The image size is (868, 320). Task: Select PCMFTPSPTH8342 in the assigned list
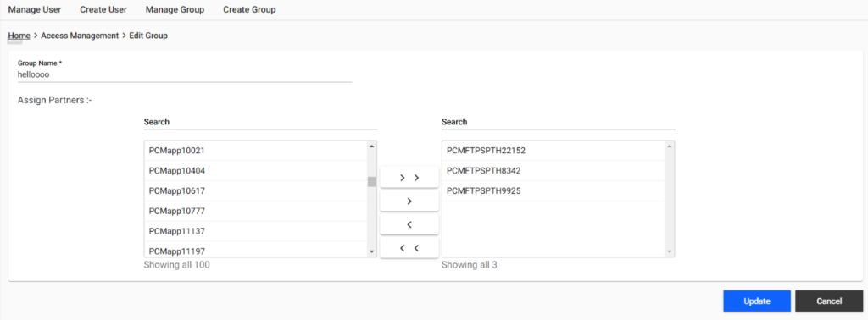(x=553, y=171)
